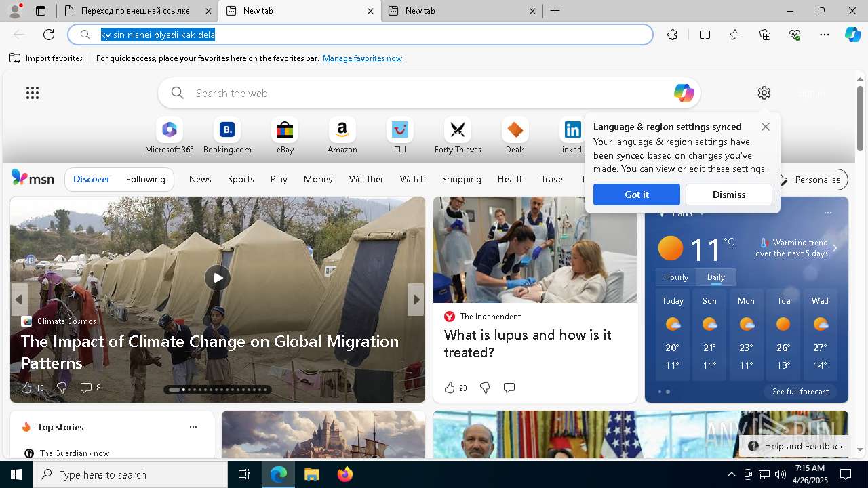Open the Top stories more options menu
868x488 pixels.
point(193,427)
